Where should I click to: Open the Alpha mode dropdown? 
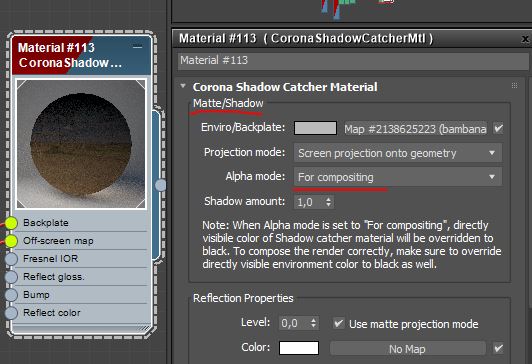coord(398,177)
